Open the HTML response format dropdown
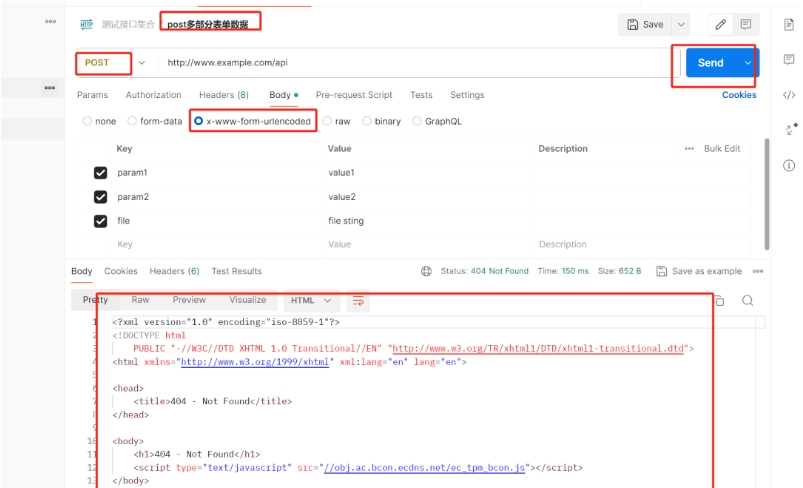 tap(311, 301)
